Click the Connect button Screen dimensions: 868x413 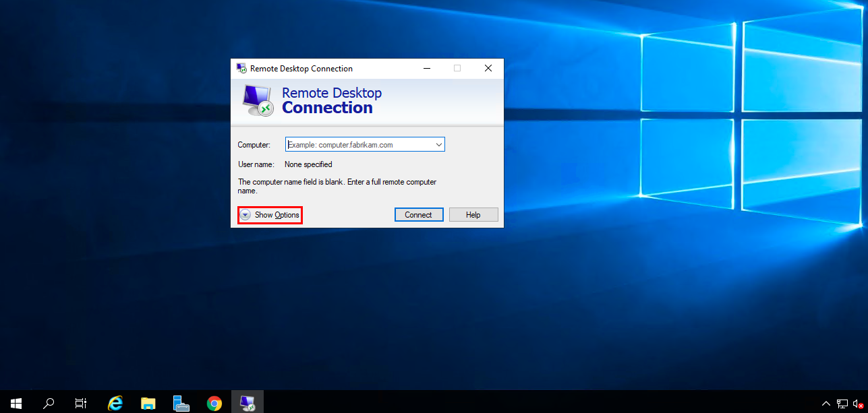418,215
